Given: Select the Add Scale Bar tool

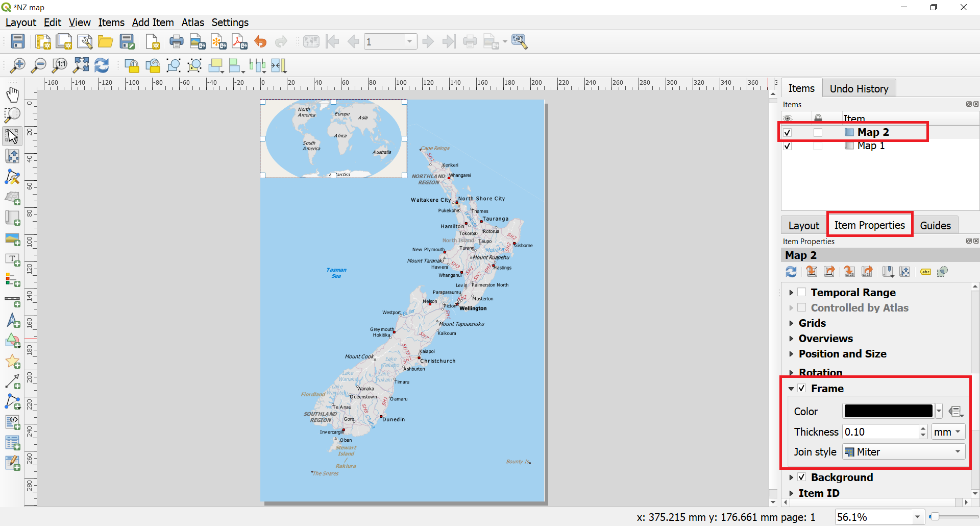Looking at the screenshot, I should [x=12, y=301].
